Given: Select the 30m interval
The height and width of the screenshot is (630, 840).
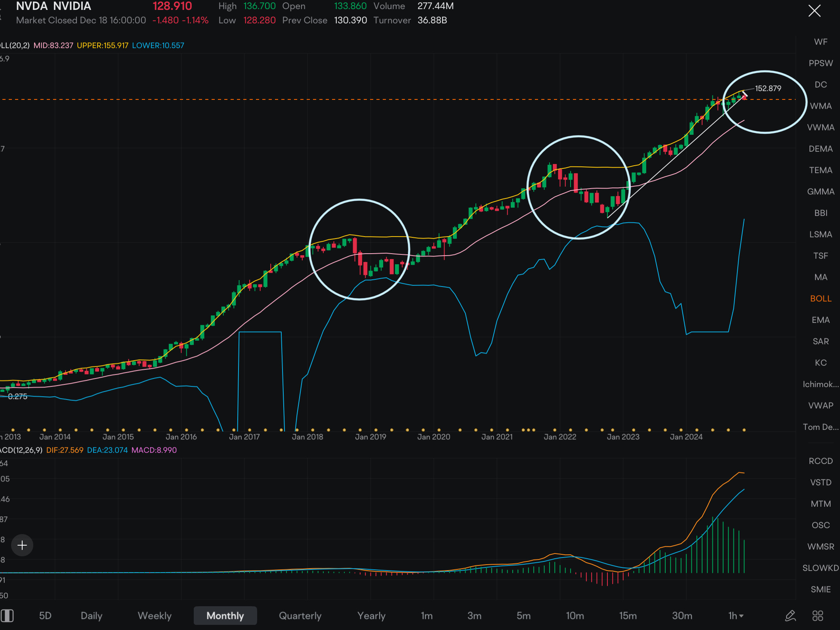Looking at the screenshot, I should tap(682, 615).
